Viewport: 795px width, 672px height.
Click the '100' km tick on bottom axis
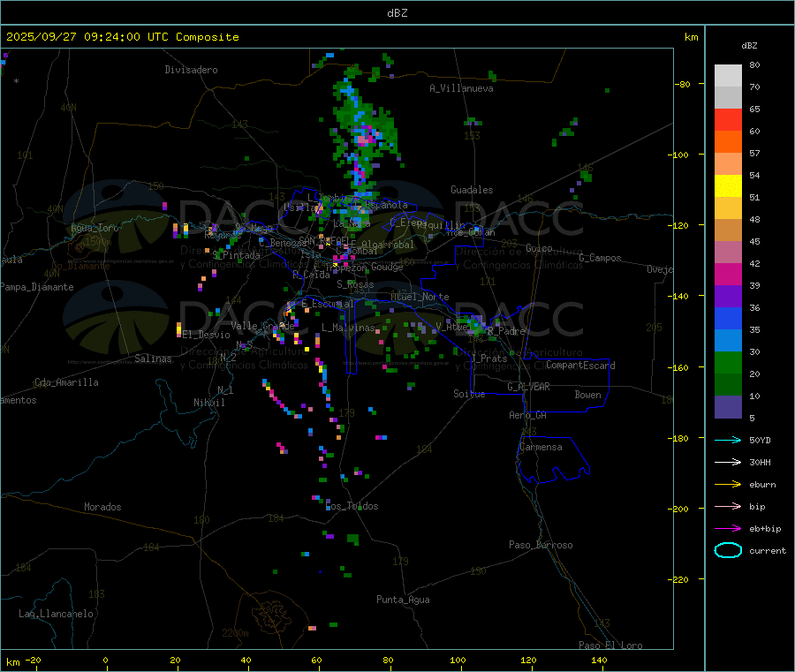coord(458,660)
